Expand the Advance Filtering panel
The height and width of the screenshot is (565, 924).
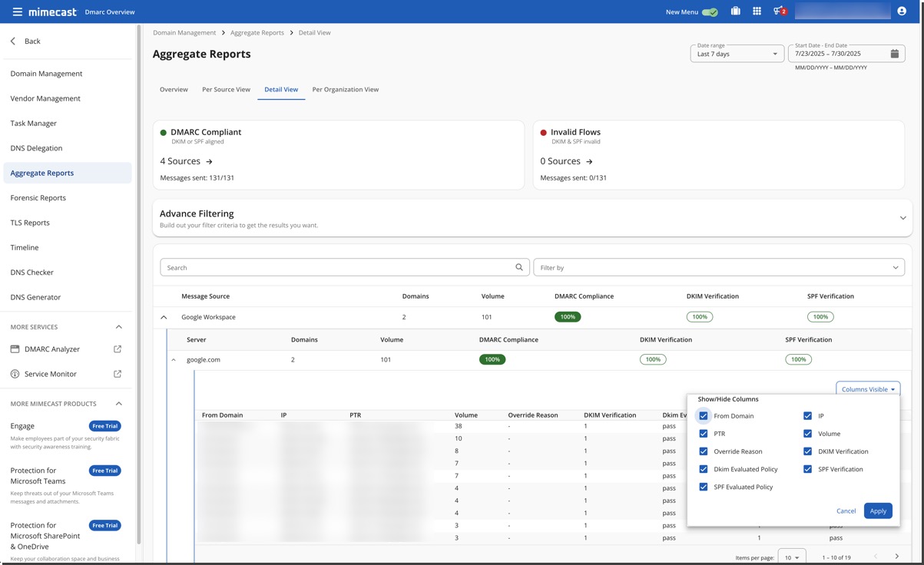[x=902, y=218]
